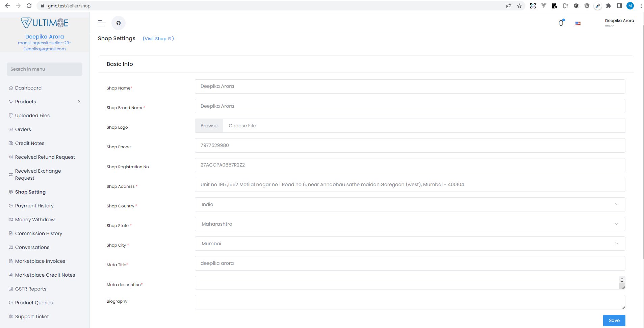Click the Shop Phone input field
This screenshot has width=644, height=328.
point(410,145)
